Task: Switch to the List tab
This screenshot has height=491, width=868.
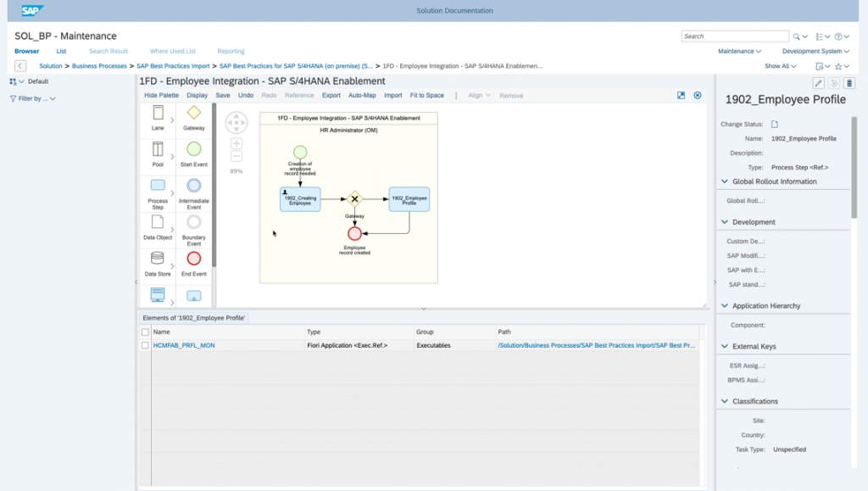Action: click(61, 51)
